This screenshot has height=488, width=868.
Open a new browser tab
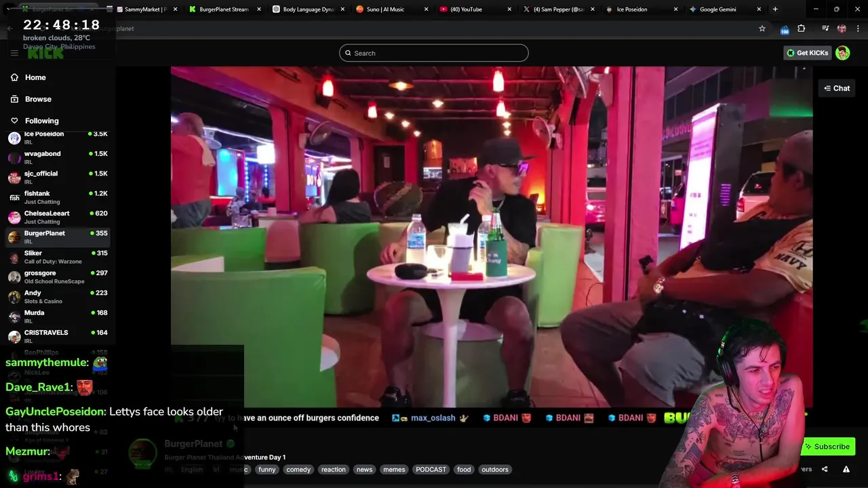point(775,9)
